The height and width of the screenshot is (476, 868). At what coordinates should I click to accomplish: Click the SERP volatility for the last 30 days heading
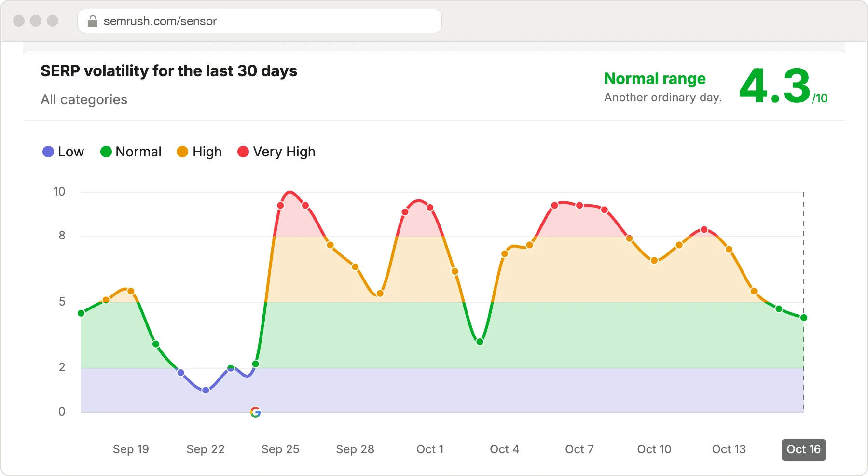(x=169, y=71)
